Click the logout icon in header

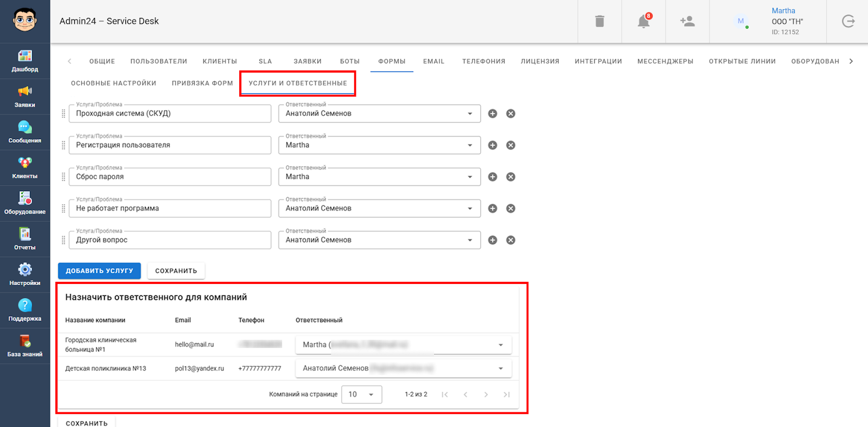click(848, 22)
